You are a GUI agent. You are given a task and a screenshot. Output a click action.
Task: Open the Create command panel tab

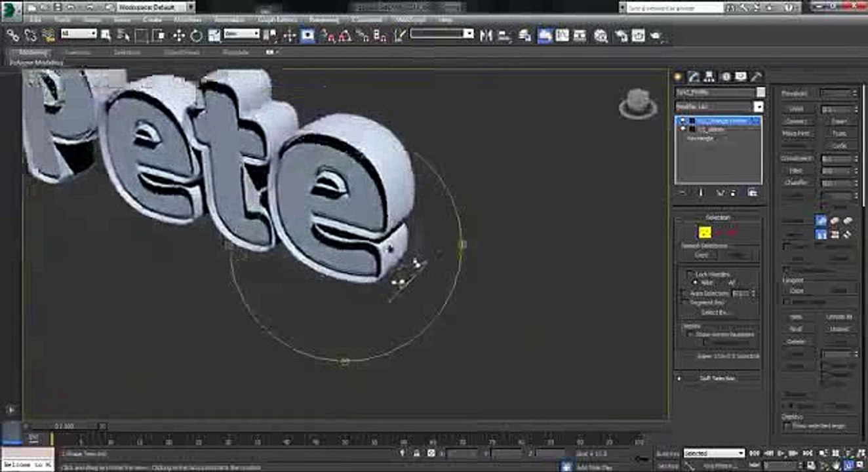679,77
